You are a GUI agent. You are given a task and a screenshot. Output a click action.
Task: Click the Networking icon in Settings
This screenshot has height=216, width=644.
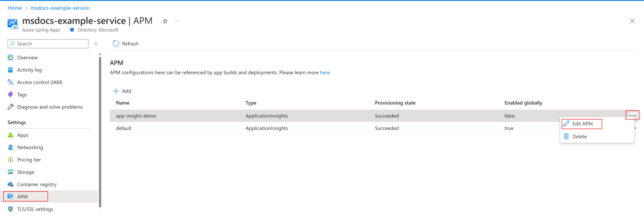pyautogui.click(x=11, y=147)
